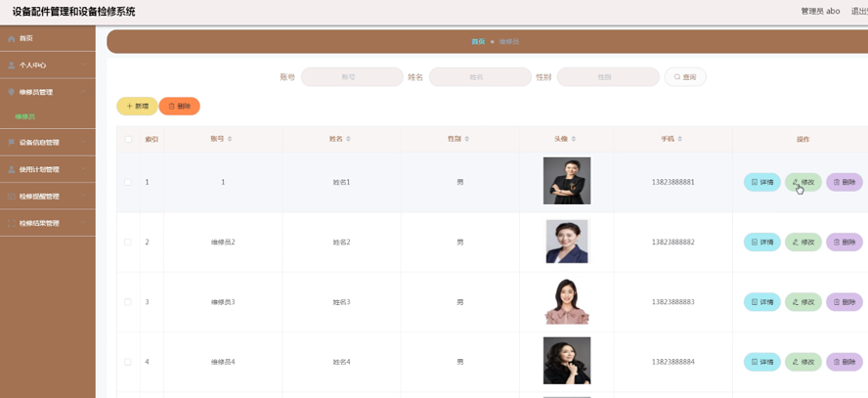Select the checkbox for 维修员3 row
This screenshot has height=398, width=868.
(128, 302)
